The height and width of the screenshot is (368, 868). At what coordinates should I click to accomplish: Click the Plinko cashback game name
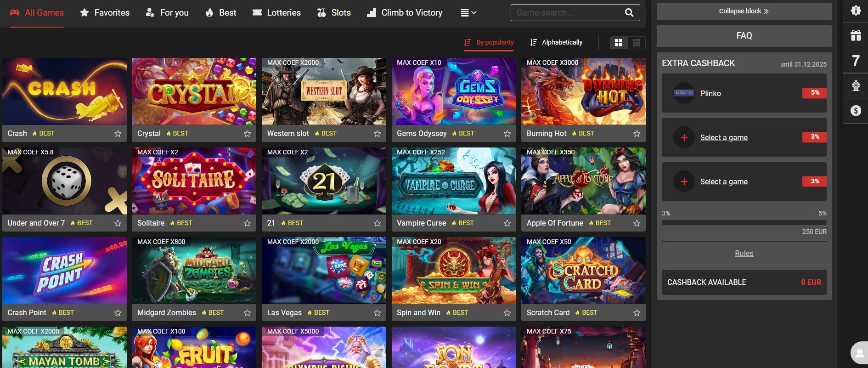pyautogui.click(x=710, y=93)
